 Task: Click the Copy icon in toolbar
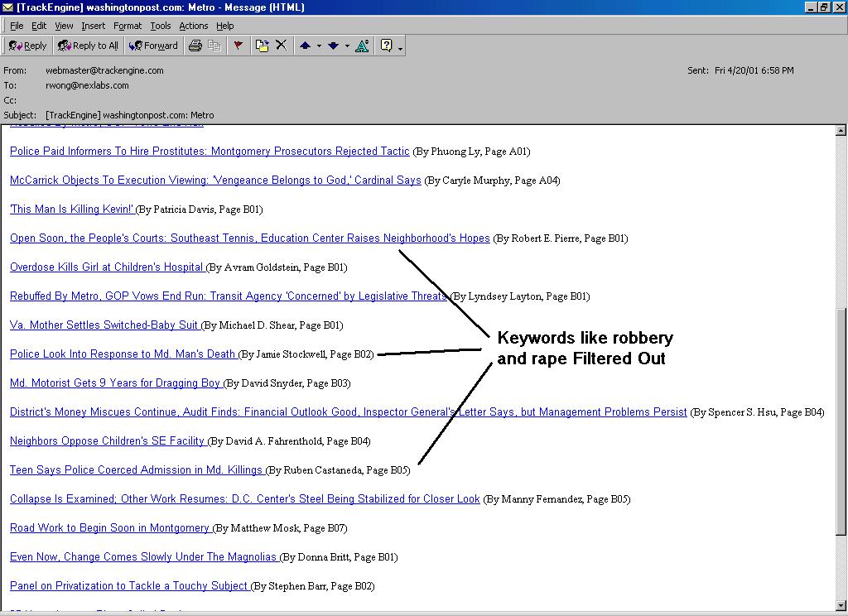click(x=214, y=46)
